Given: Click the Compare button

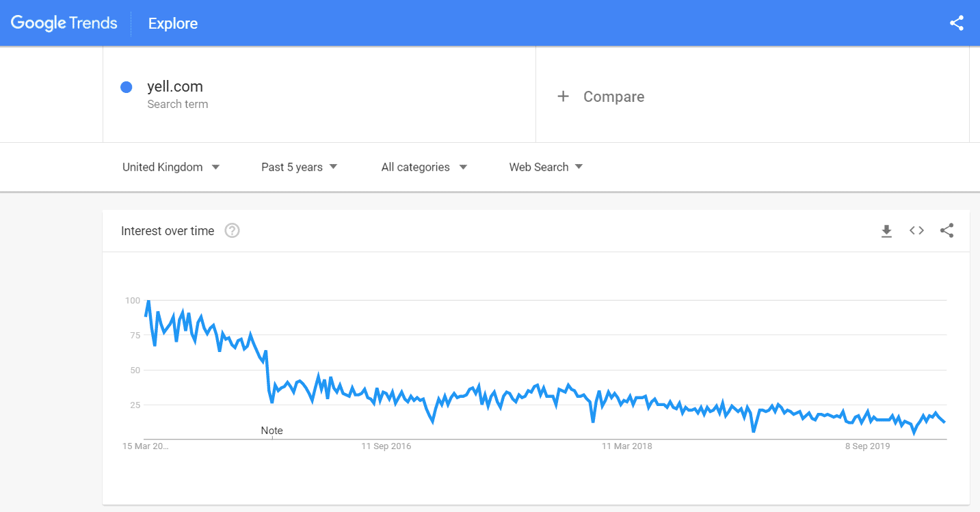Looking at the screenshot, I should point(613,96).
